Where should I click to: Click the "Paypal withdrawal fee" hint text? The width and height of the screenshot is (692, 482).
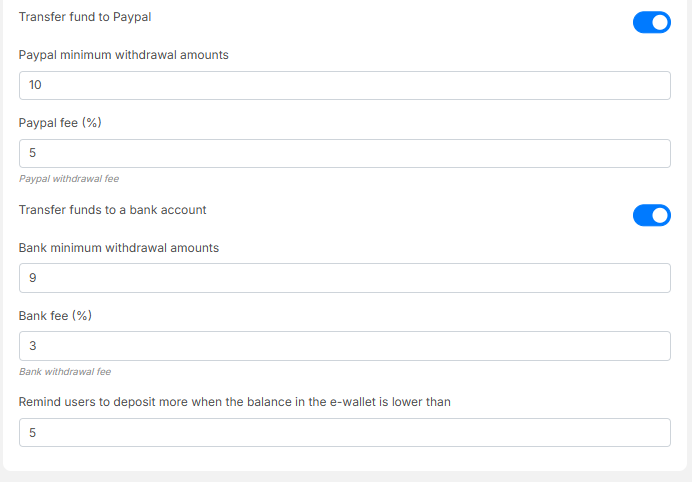tap(69, 179)
